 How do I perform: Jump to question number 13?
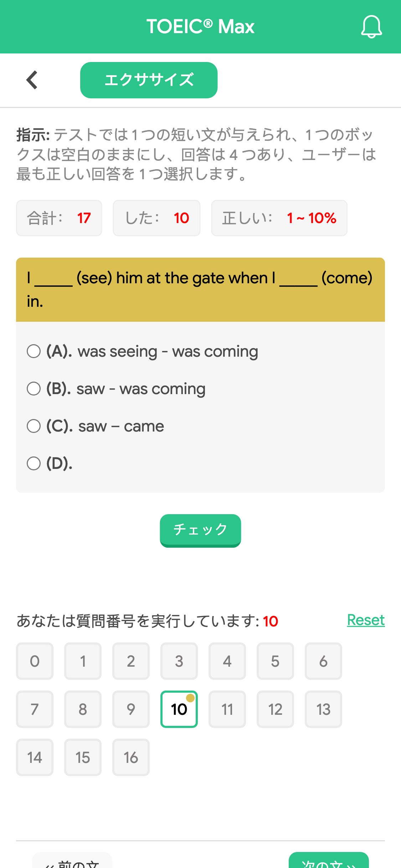323,709
